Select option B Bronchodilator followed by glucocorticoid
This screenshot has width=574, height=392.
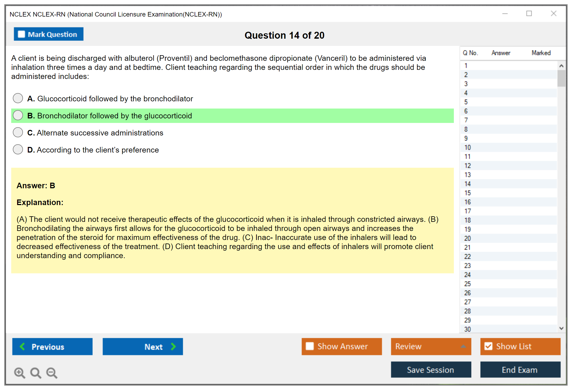[x=18, y=115]
